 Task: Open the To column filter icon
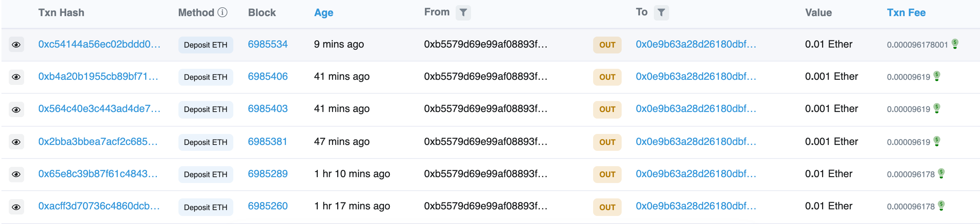coord(661,12)
